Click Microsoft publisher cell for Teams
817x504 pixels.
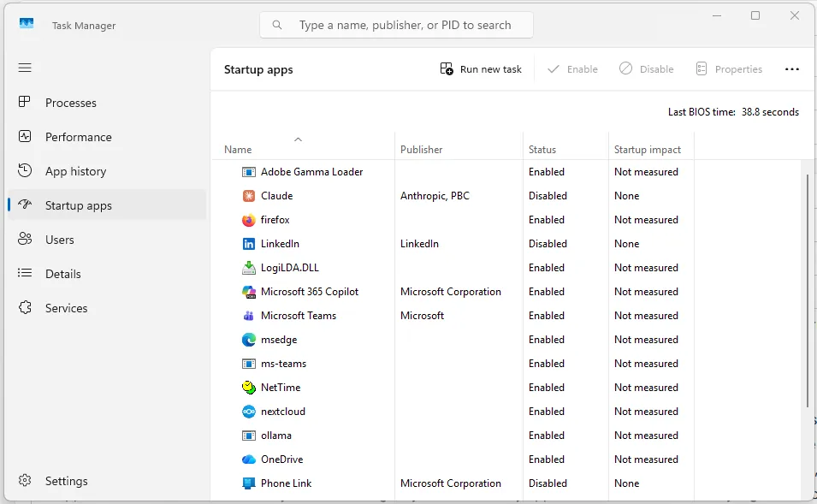pyautogui.click(x=422, y=316)
